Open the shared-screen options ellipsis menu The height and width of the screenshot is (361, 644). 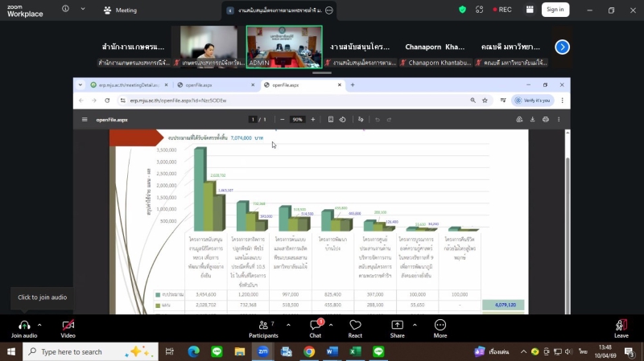coord(329,10)
